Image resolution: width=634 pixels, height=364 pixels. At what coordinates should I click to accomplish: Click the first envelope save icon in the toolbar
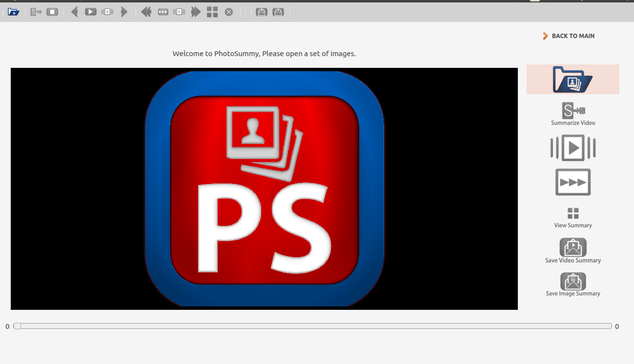[x=262, y=12]
